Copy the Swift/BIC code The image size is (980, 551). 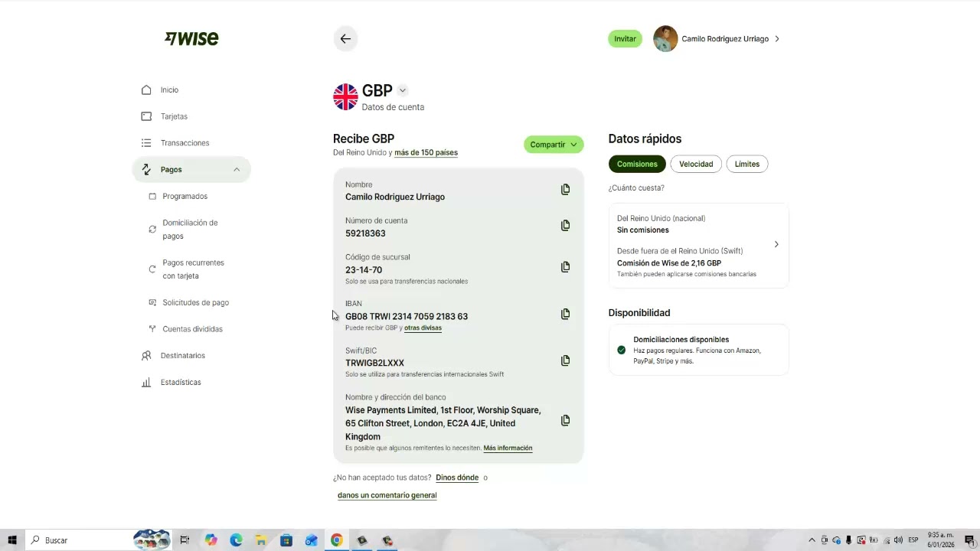565,361
